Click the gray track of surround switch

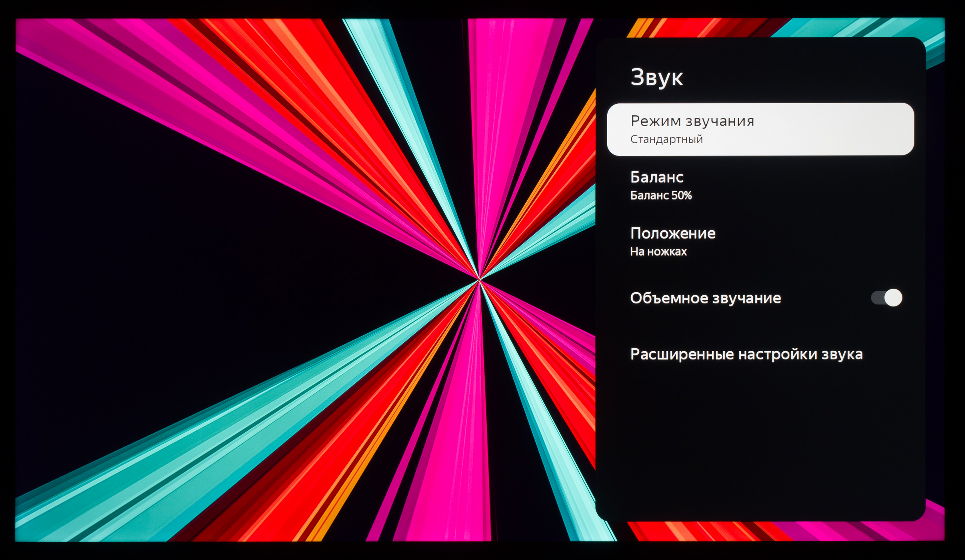click(x=877, y=298)
